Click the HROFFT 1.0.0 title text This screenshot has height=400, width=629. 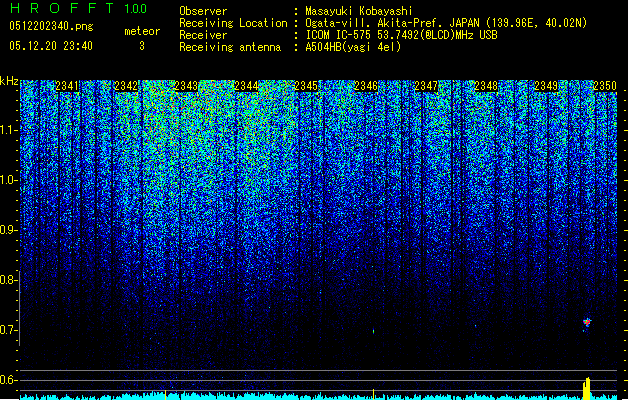point(78,8)
